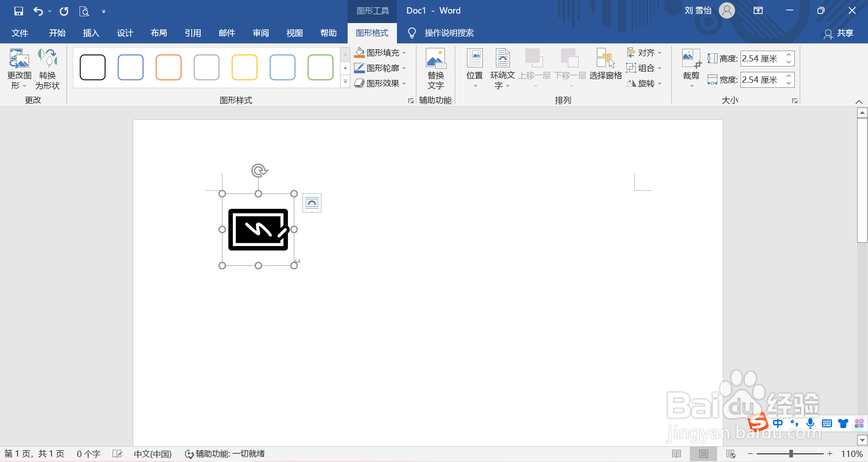This screenshot has height=462, width=868.
Task: Open the 审阅 (Review) tab
Action: [260, 33]
